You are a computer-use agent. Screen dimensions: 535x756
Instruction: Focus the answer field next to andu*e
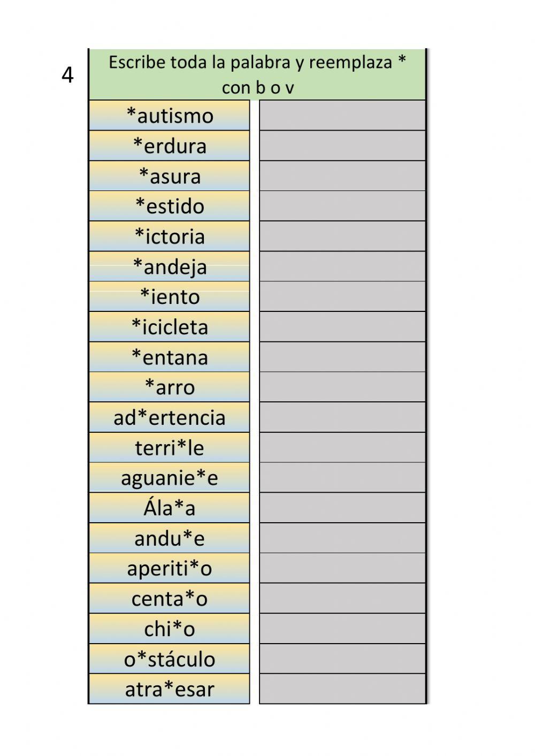click(x=342, y=538)
